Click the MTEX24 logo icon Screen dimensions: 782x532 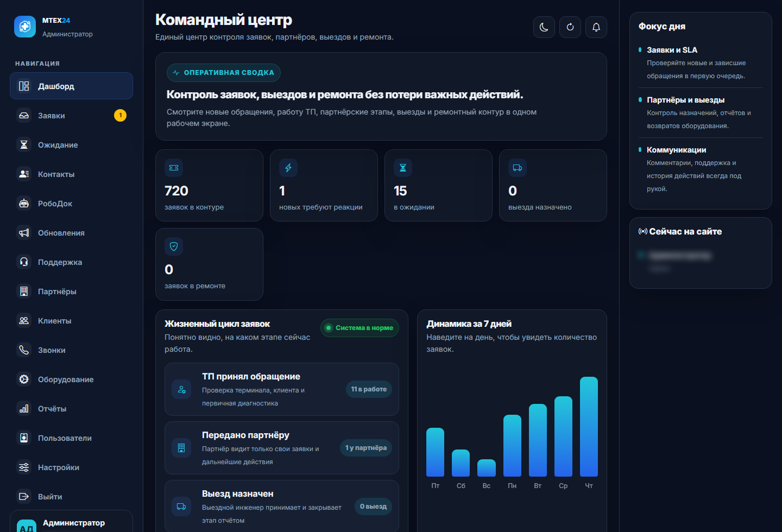25,27
